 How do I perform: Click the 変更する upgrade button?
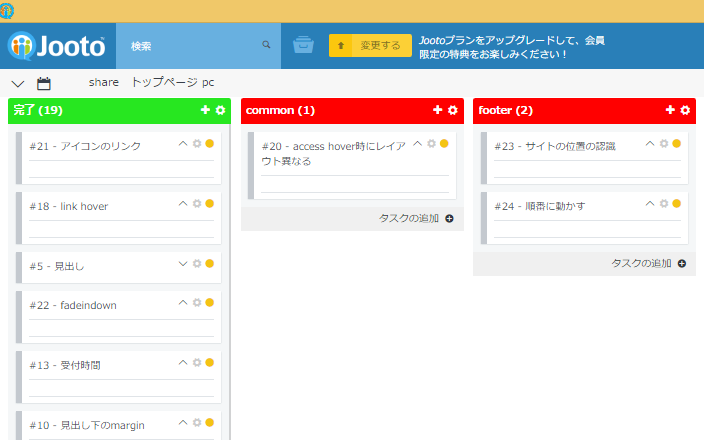click(370, 45)
